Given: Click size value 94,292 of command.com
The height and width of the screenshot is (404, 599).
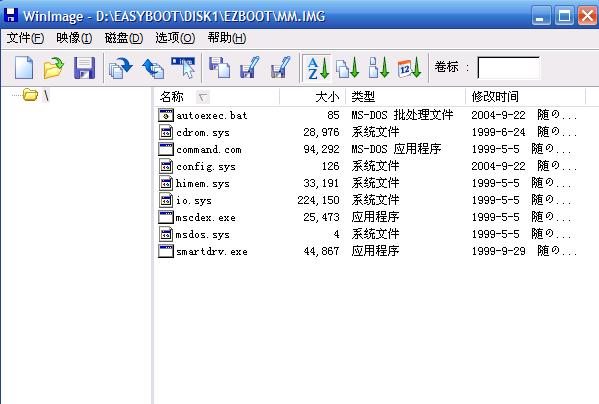Looking at the screenshot, I should tap(321, 149).
